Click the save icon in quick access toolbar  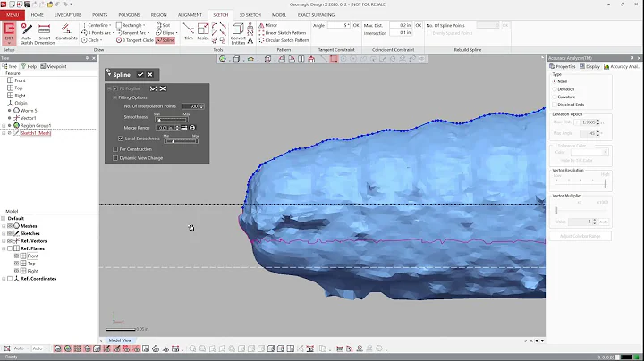27,4
